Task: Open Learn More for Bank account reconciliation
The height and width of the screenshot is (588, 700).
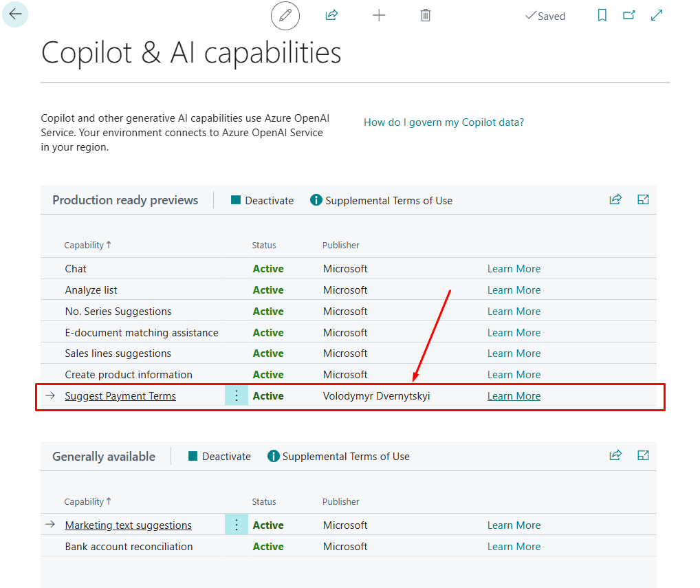Action: pyautogui.click(x=514, y=547)
